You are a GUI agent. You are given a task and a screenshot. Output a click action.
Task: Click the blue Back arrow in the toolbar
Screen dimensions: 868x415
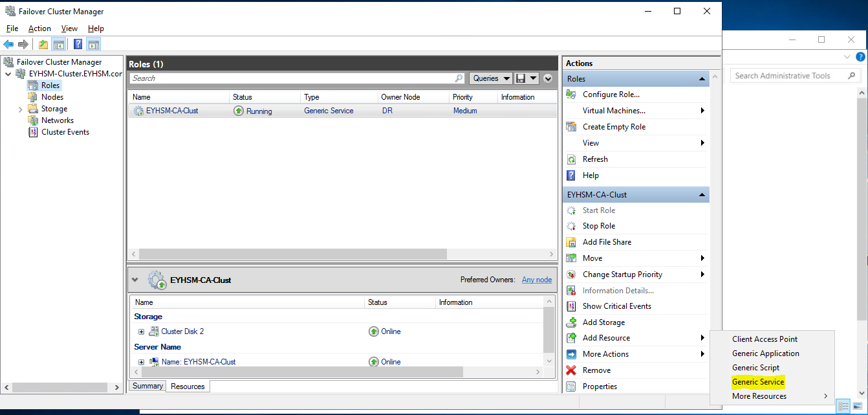[8, 44]
